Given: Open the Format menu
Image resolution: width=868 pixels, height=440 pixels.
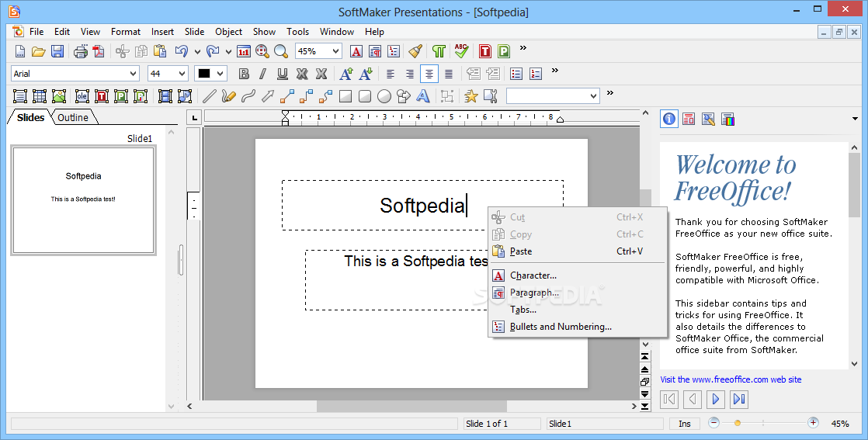Looking at the screenshot, I should [126, 32].
